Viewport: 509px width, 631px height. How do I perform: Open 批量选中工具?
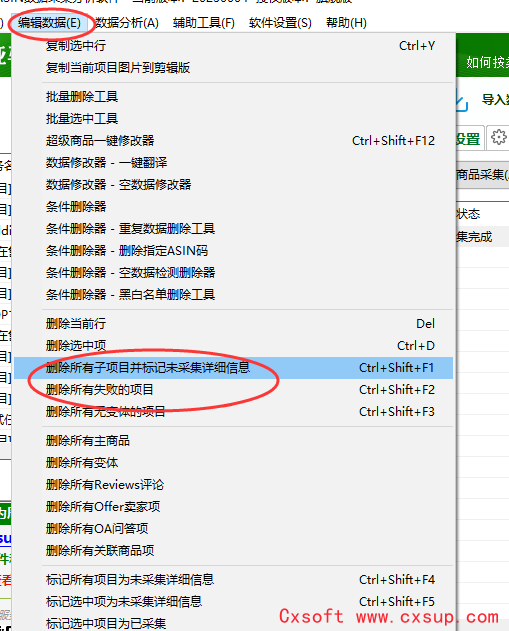click(x=233, y=119)
